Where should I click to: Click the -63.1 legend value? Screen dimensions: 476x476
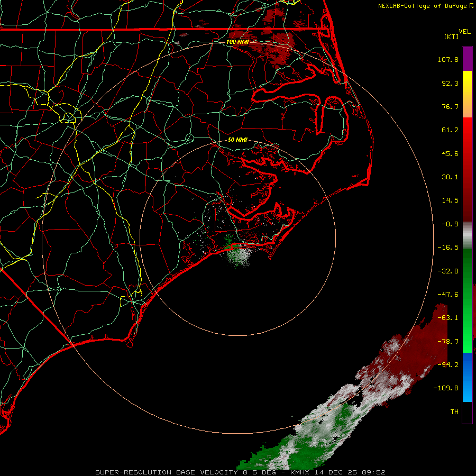click(x=448, y=318)
